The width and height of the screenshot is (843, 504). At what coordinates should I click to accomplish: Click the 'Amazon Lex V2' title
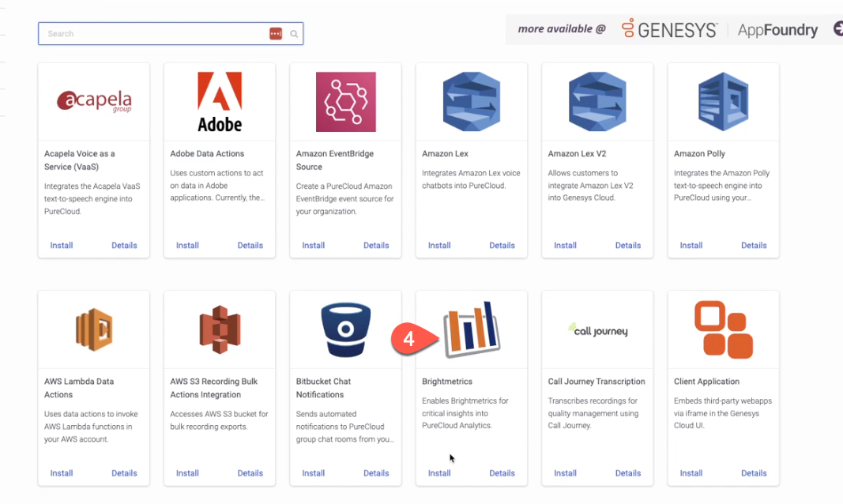point(577,153)
